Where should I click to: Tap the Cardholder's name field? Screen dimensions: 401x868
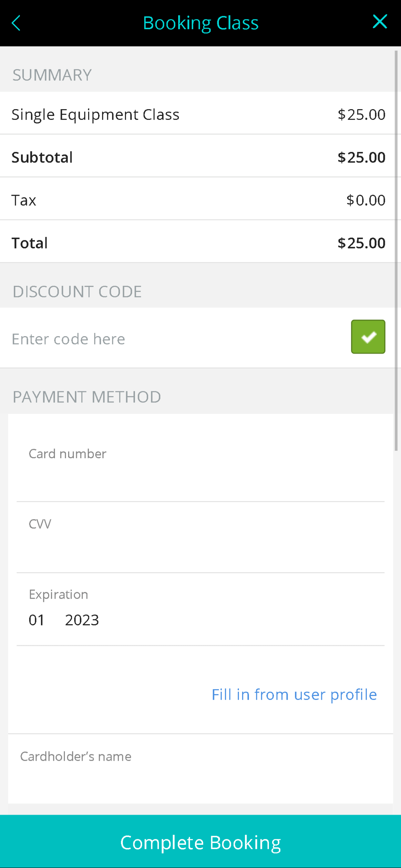pyautogui.click(x=200, y=769)
